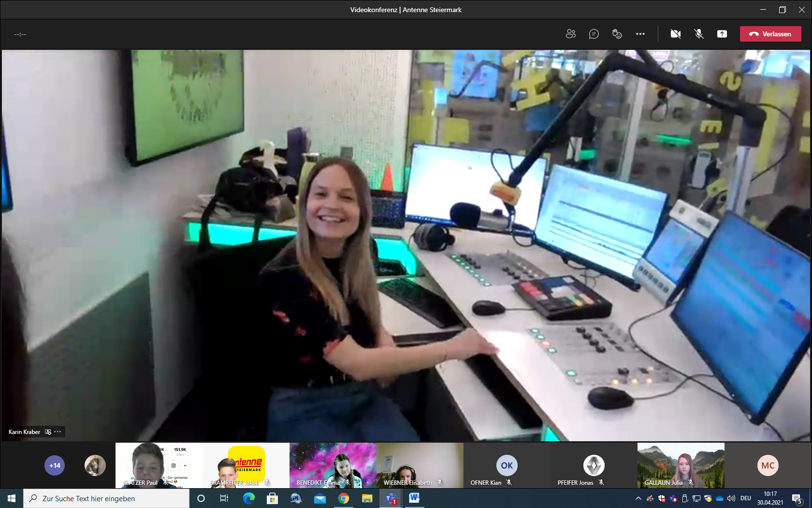Expand the +14 additional participants bubble

coord(55,465)
